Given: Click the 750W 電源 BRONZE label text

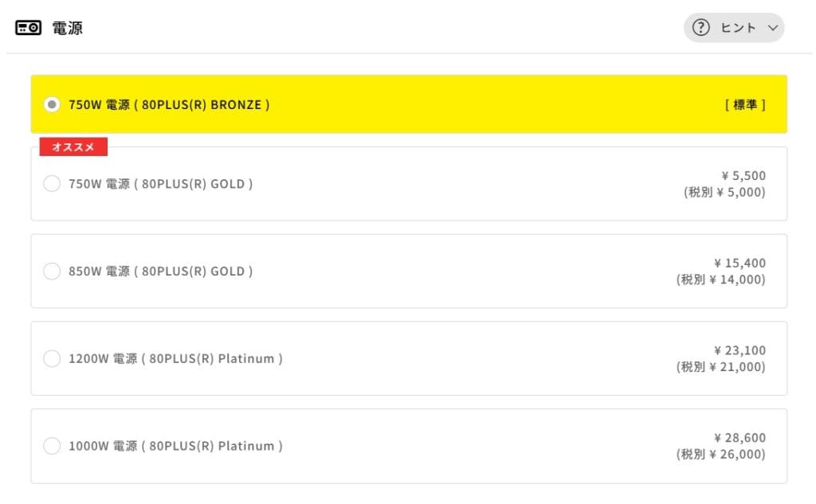Looking at the screenshot, I should 169,104.
